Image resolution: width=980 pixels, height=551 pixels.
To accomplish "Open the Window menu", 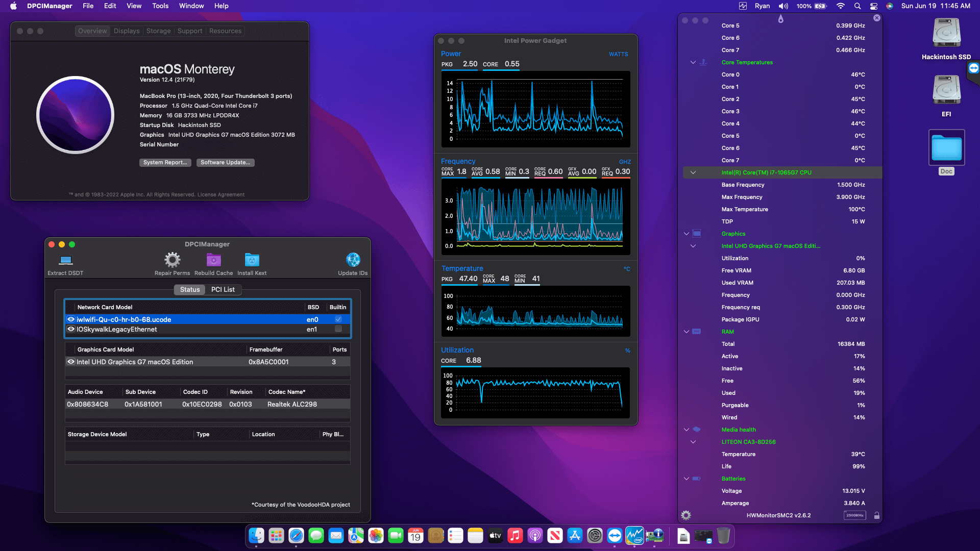I will pyautogui.click(x=191, y=6).
